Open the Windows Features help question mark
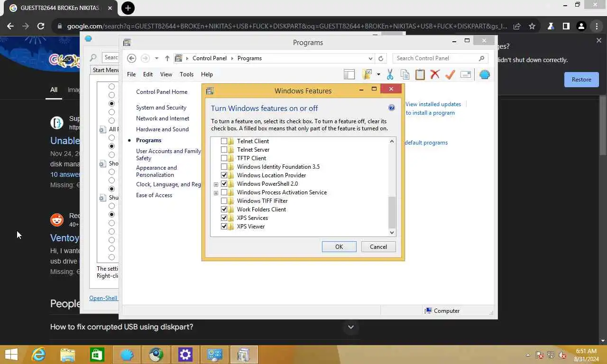The height and width of the screenshot is (364, 607). 391,108
